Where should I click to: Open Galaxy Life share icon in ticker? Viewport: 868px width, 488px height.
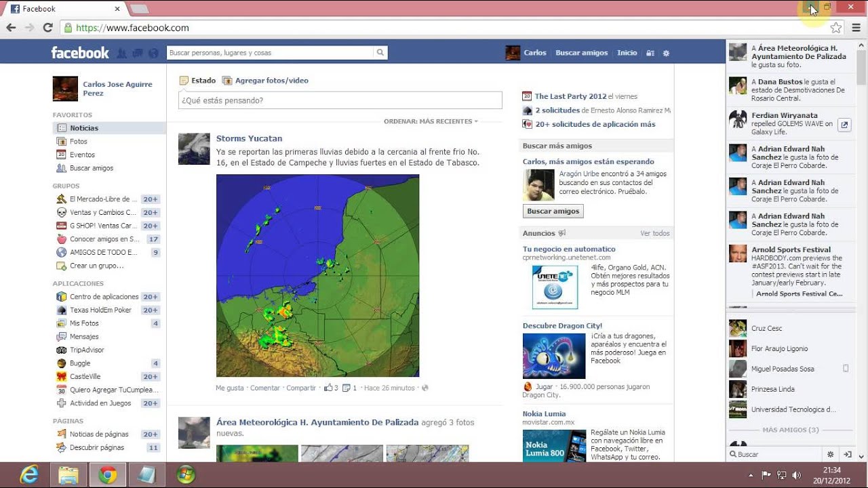[844, 124]
